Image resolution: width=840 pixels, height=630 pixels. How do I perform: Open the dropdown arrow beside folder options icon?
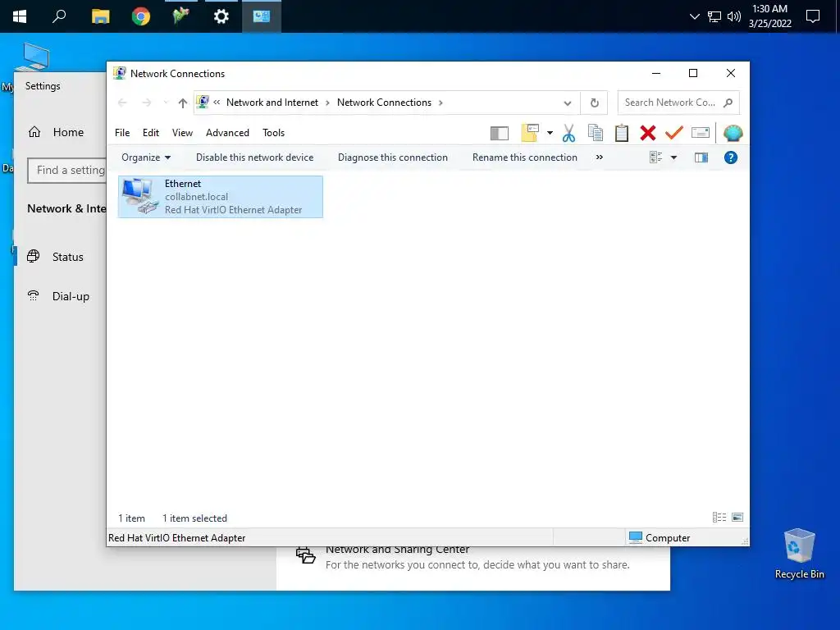click(x=550, y=133)
